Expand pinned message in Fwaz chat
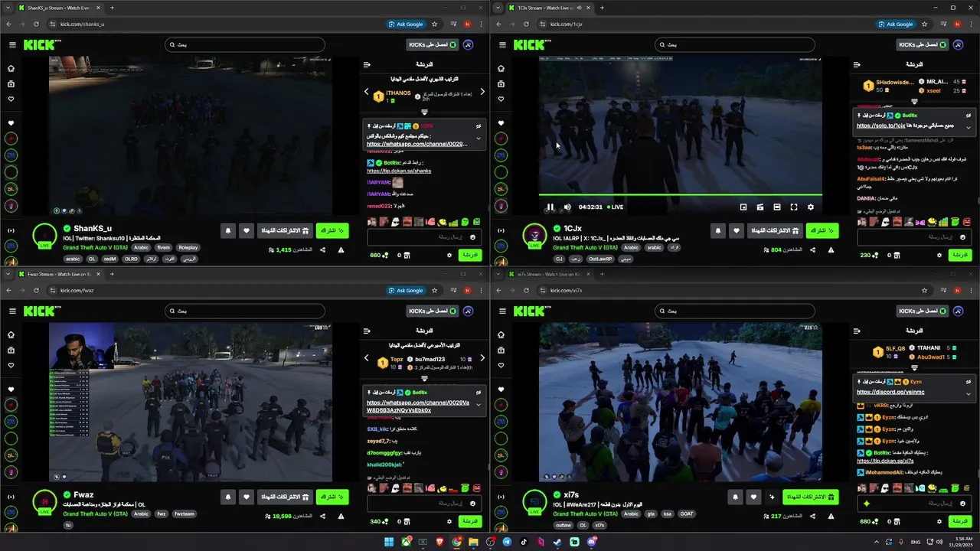980x551 pixels. [x=479, y=405]
